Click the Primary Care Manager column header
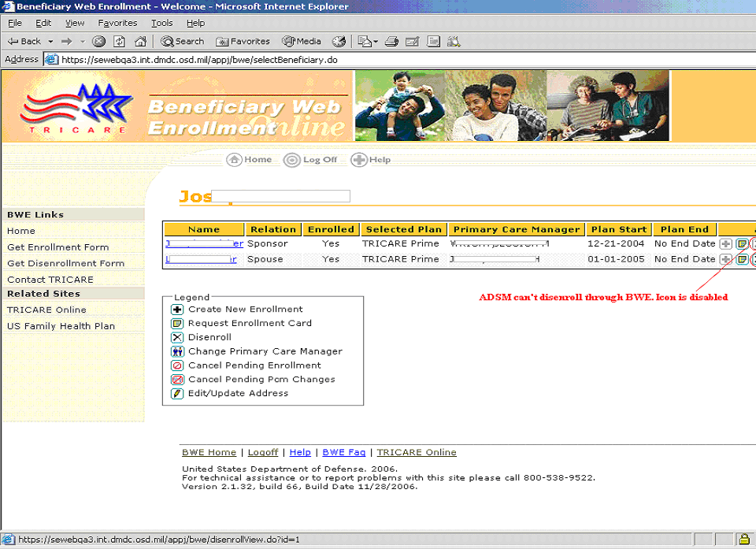 (x=517, y=229)
